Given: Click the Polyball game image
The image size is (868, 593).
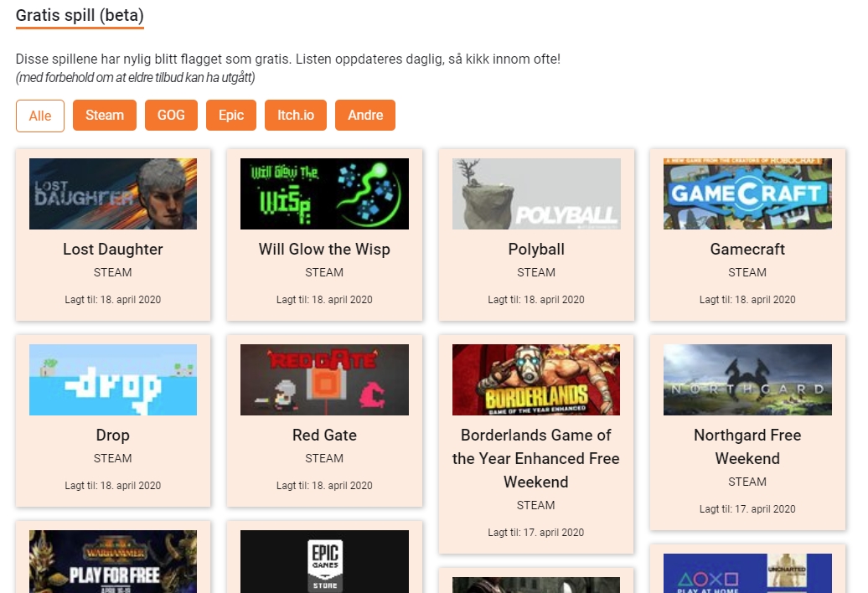Looking at the screenshot, I should click(x=536, y=193).
